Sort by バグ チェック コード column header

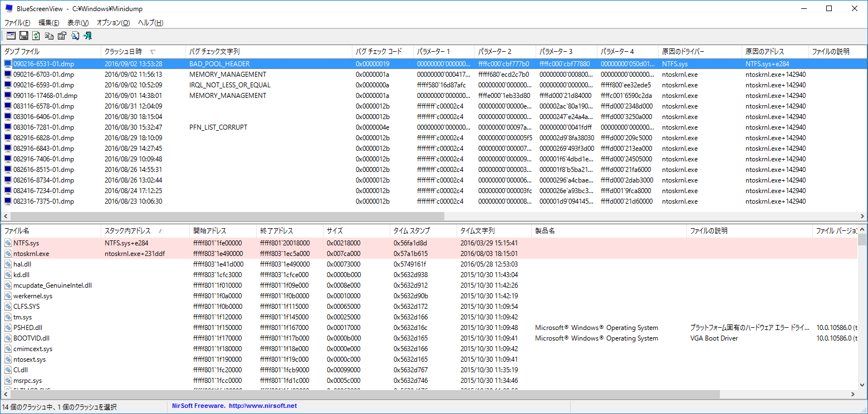coord(382,52)
